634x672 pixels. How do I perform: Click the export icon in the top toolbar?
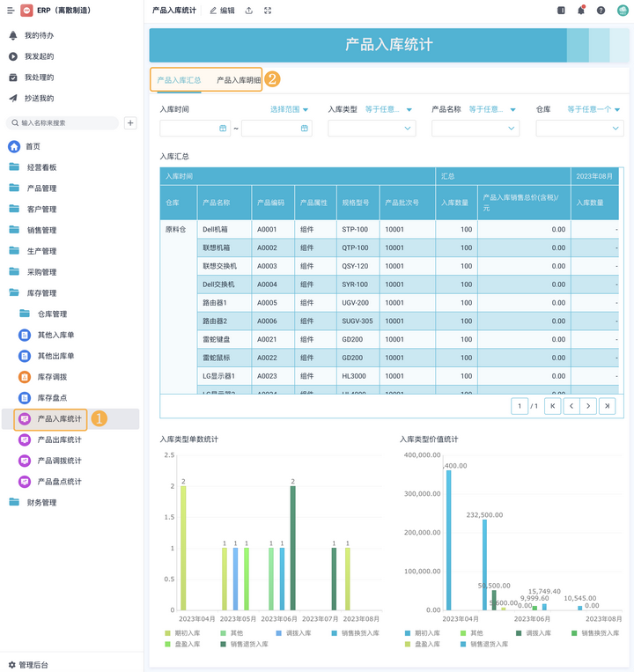point(249,11)
